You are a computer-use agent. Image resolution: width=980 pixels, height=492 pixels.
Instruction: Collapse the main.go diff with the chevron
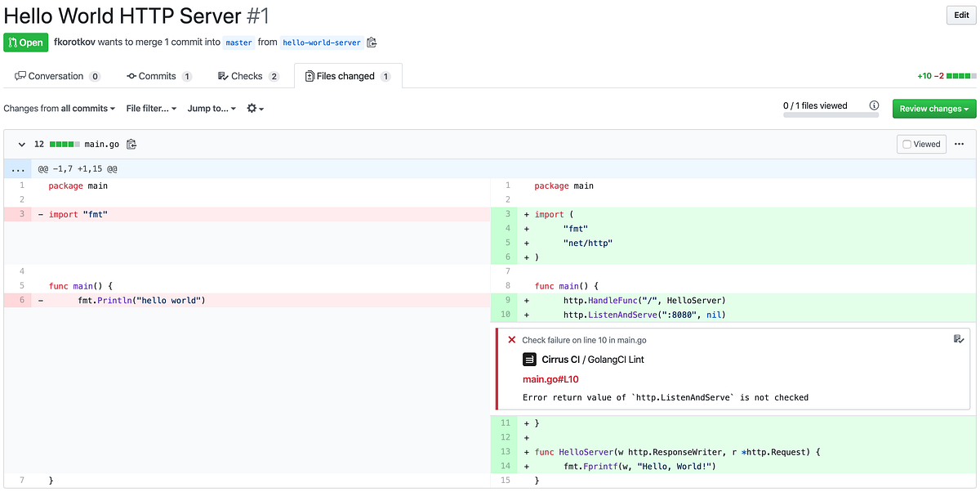click(20, 144)
